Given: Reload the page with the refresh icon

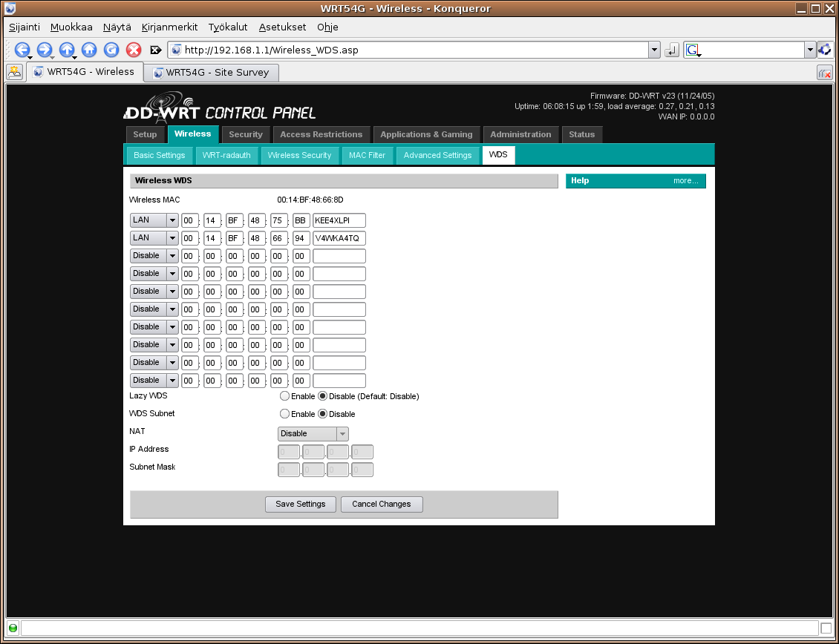Looking at the screenshot, I should 111,50.
